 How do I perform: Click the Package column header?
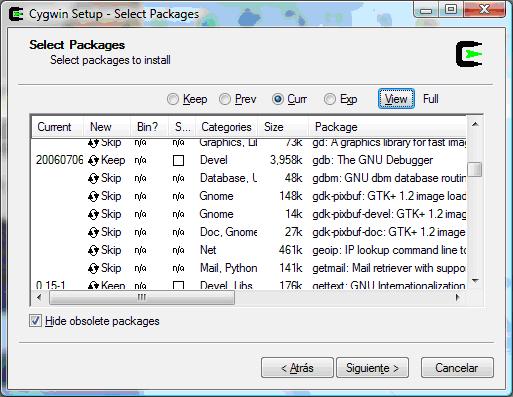coord(387,127)
